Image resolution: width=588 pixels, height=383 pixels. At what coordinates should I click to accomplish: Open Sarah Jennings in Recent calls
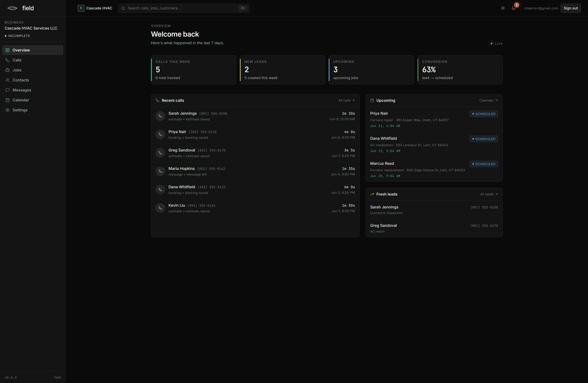pos(255,116)
